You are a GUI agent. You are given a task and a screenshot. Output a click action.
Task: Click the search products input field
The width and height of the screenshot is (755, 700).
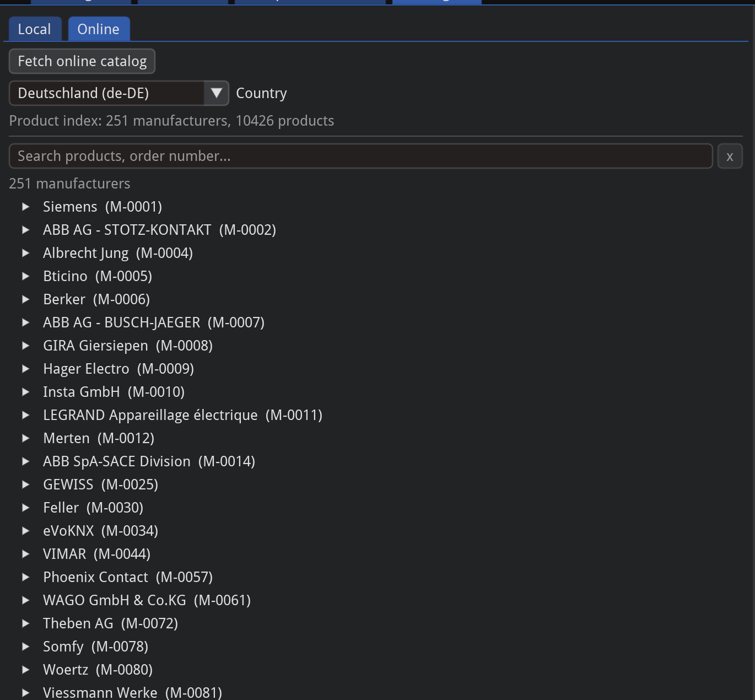tap(361, 156)
